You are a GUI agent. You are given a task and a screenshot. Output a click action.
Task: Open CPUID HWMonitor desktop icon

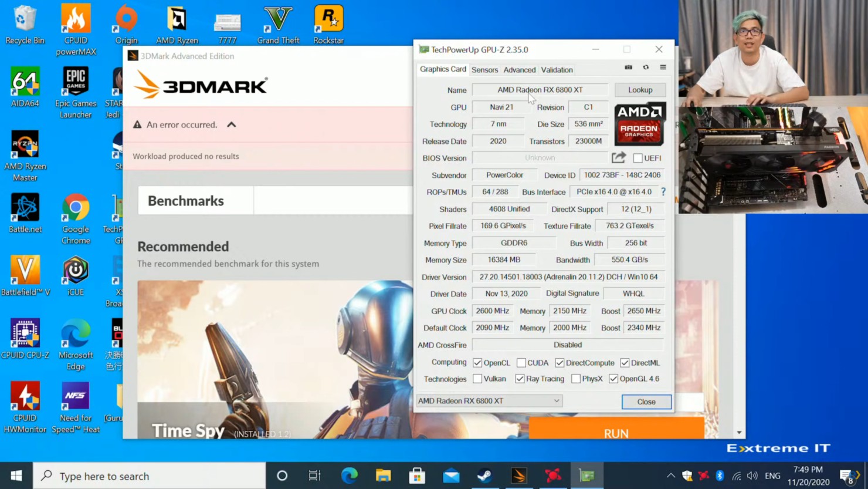click(x=25, y=407)
